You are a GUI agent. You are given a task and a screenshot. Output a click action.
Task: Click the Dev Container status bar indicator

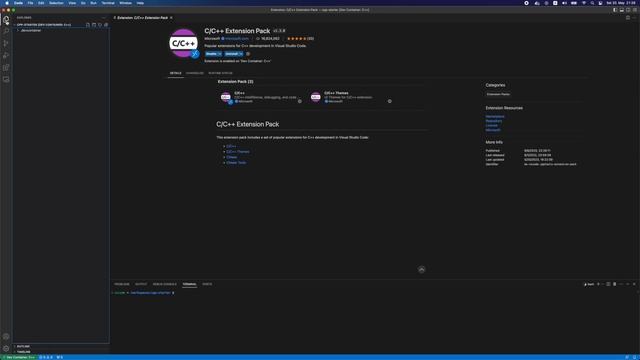[x=18, y=357]
